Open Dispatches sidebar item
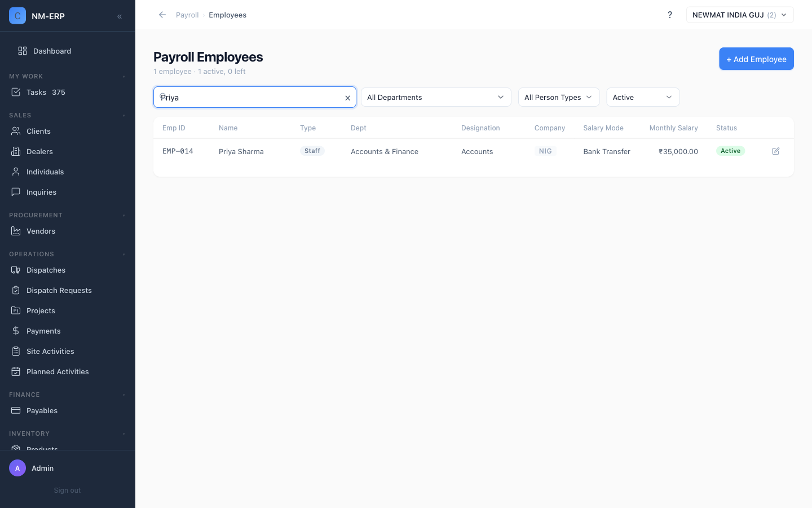The image size is (812, 508). tap(68, 270)
